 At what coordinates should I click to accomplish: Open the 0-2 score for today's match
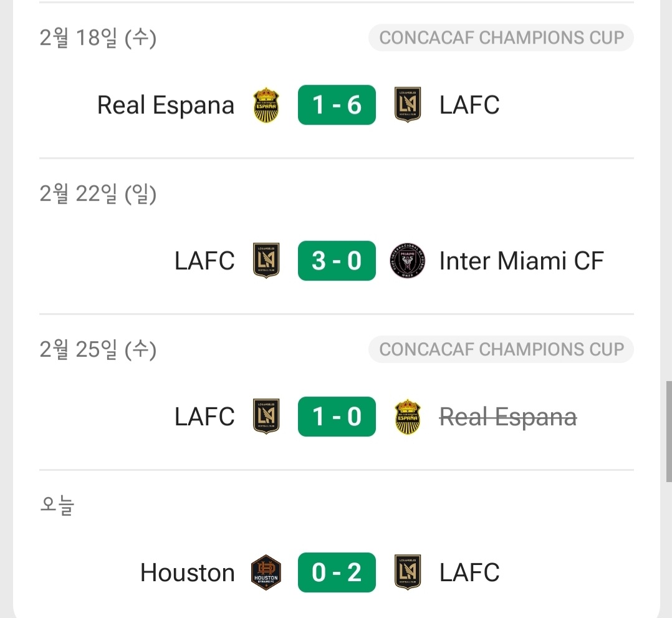(337, 572)
